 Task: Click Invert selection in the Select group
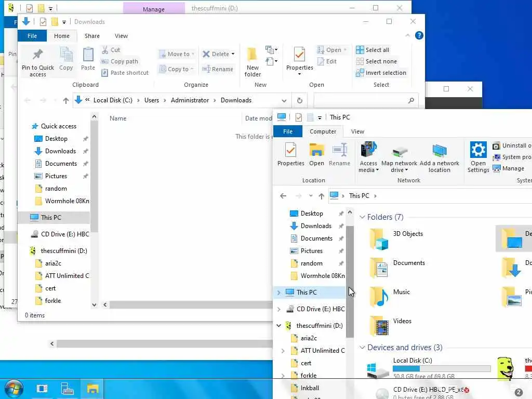click(381, 73)
